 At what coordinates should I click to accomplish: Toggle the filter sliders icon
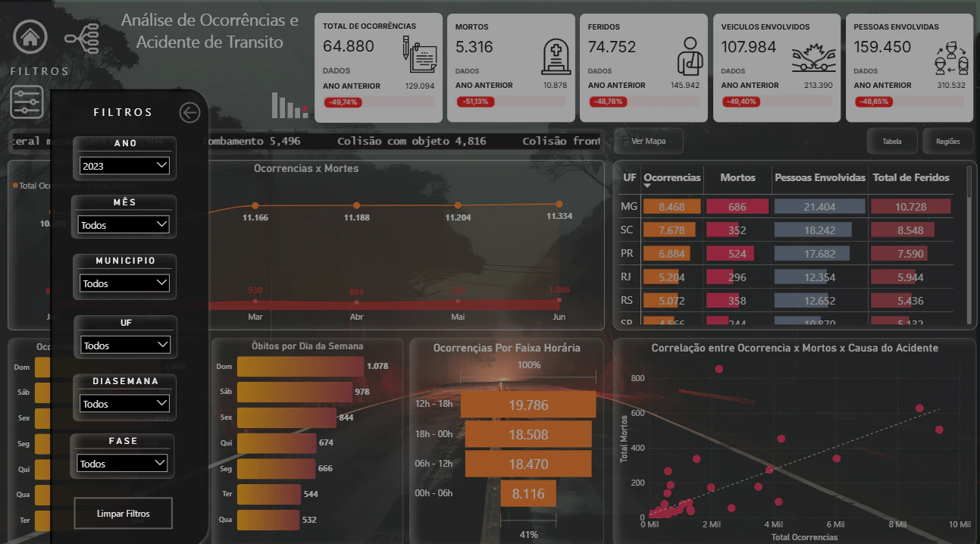(27, 102)
